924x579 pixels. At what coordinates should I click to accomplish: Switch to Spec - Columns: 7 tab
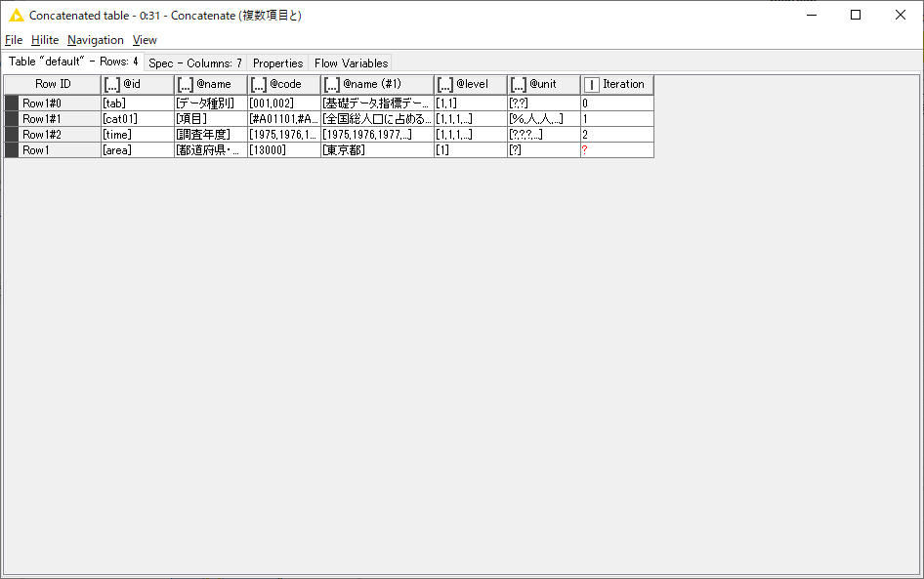tap(195, 63)
